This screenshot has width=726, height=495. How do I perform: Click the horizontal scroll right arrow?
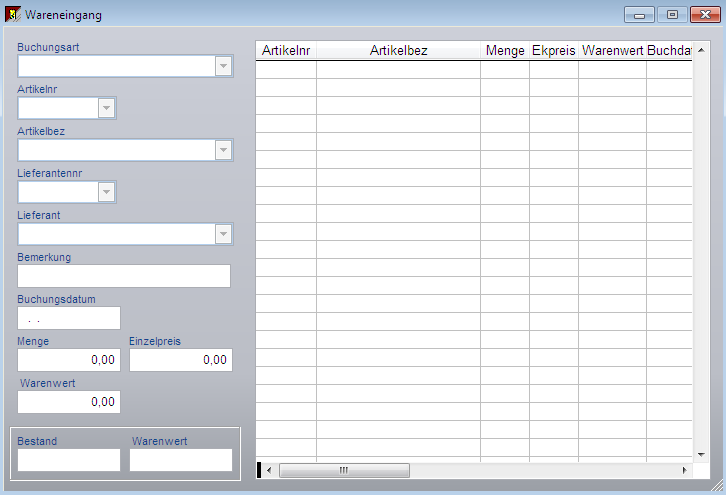[x=684, y=470]
